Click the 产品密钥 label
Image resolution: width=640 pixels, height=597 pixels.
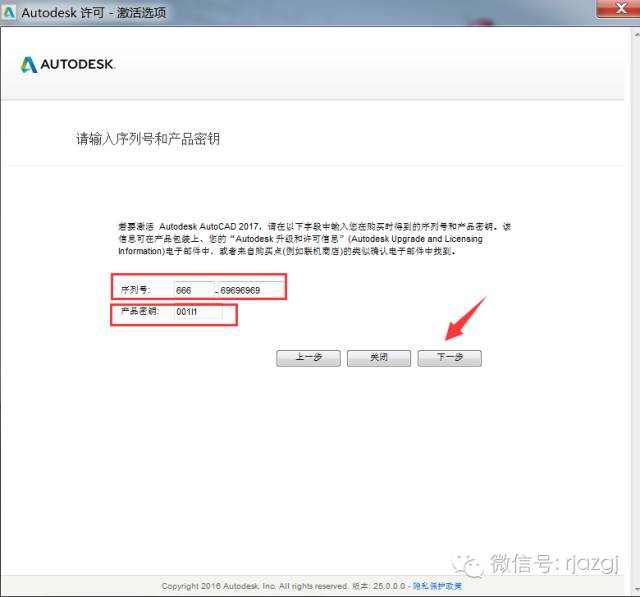point(139,312)
